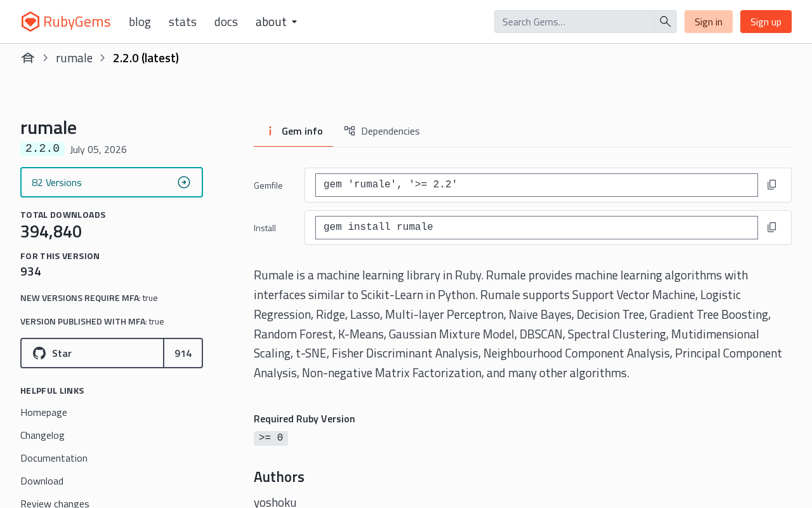Image resolution: width=812 pixels, height=508 pixels.
Task: Copy the install command with copy icon
Action: (x=771, y=227)
